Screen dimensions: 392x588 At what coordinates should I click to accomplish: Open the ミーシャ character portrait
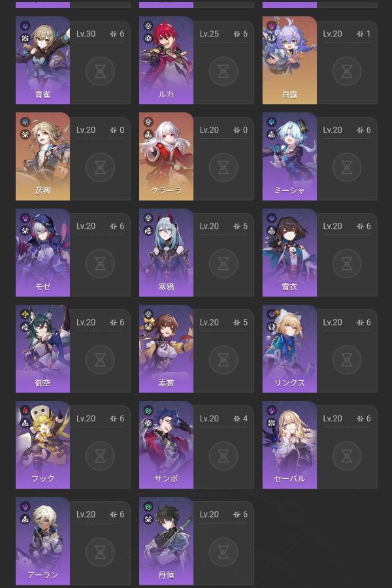[289, 156]
